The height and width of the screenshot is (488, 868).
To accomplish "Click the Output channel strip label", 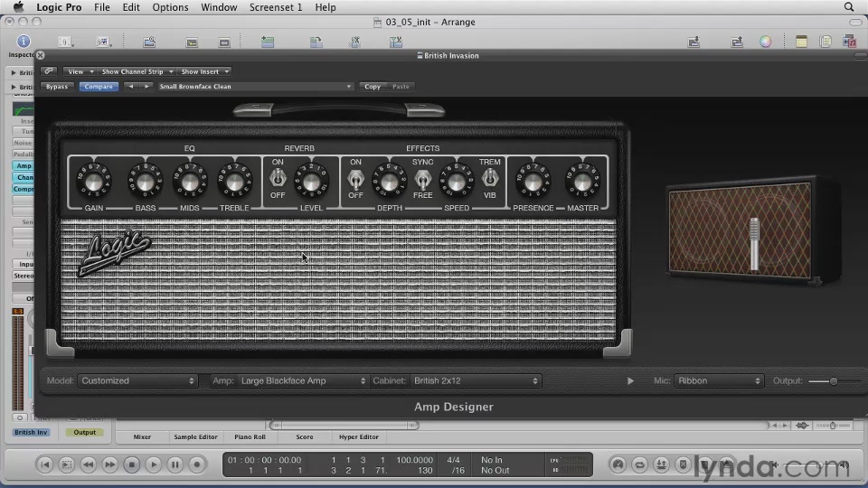I will coord(85,432).
